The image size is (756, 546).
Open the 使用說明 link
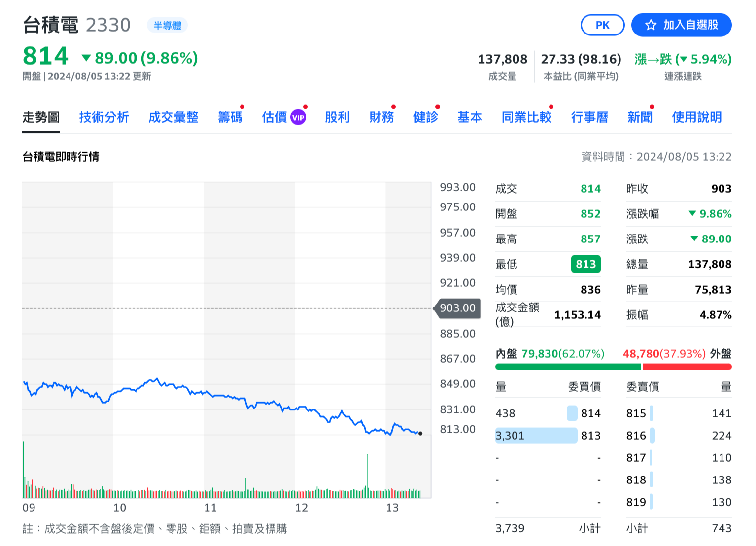pyautogui.click(x=696, y=117)
